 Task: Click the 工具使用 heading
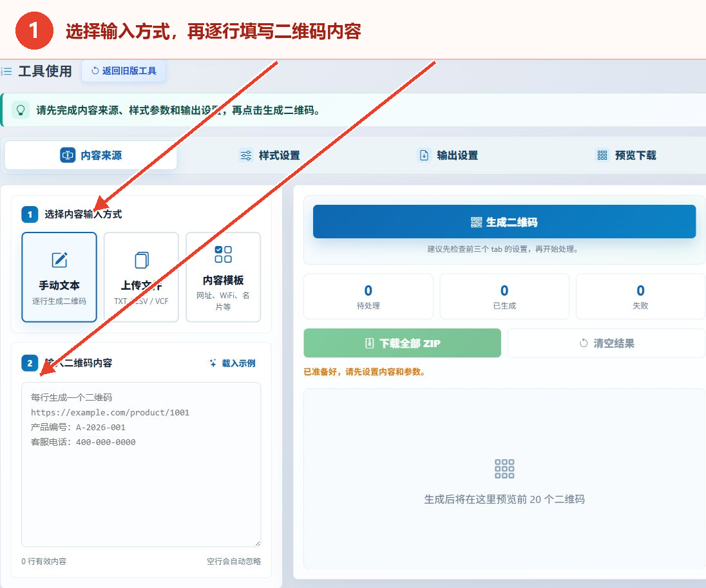click(45, 71)
